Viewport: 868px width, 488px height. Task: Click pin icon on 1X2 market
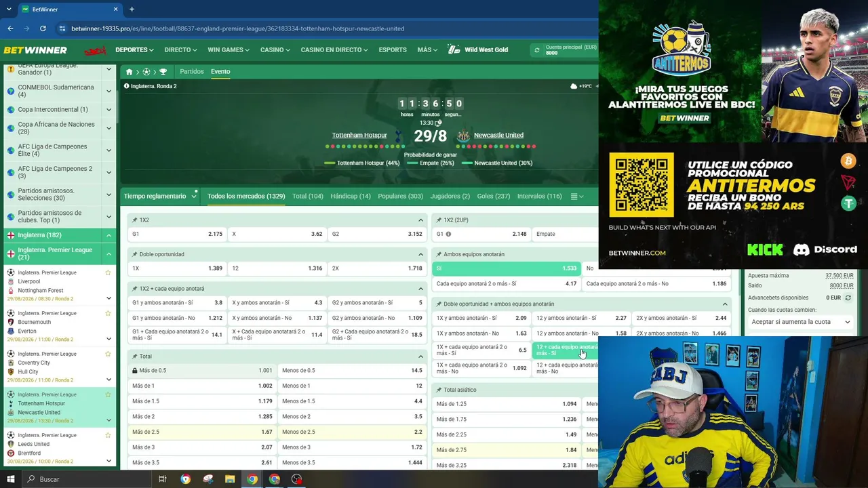(x=134, y=220)
